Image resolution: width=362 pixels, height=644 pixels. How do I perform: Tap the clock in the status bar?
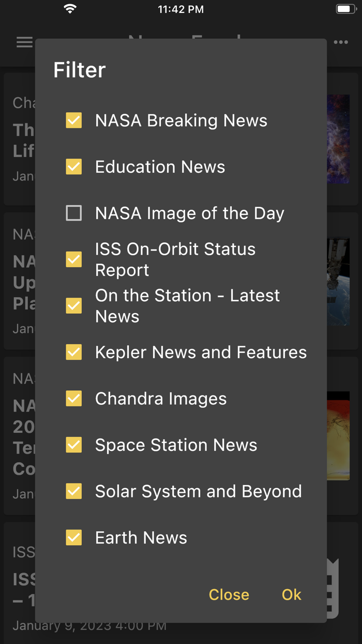tap(180, 8)
